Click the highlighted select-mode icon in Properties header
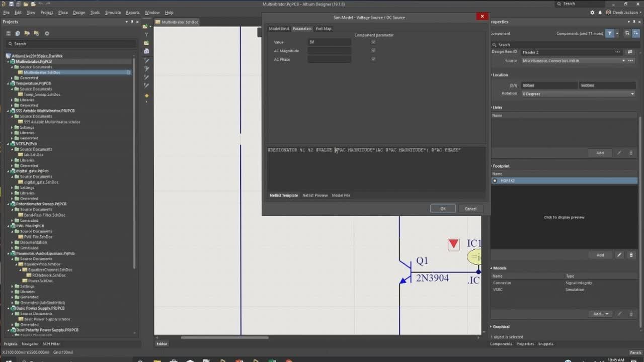The height and width of the screenshot is (362, 644). click(x=635, y=33)
